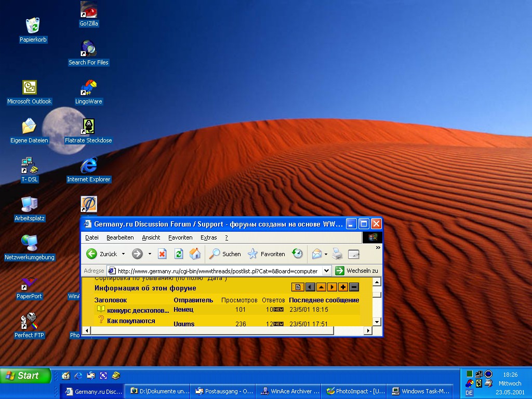The image size is (532, 399).
Task: Switch to Postausgang Outlook taskbar button
Action: 223,391
